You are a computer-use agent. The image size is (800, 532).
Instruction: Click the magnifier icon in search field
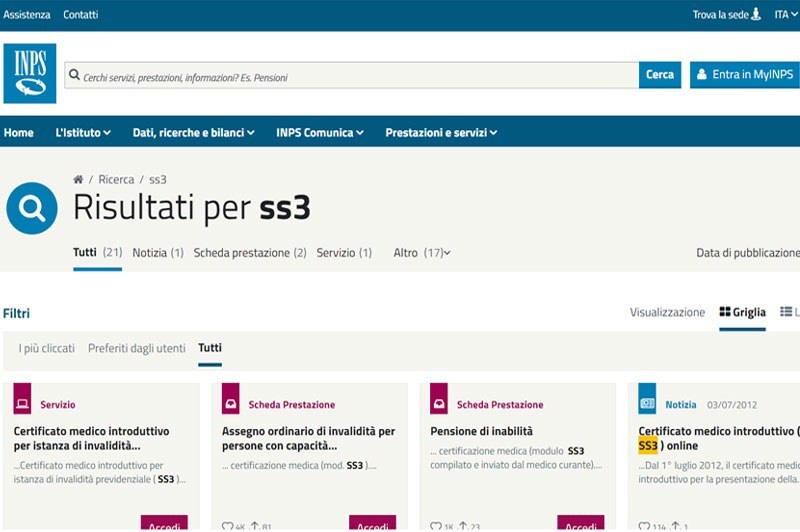(x=74, y=75)
